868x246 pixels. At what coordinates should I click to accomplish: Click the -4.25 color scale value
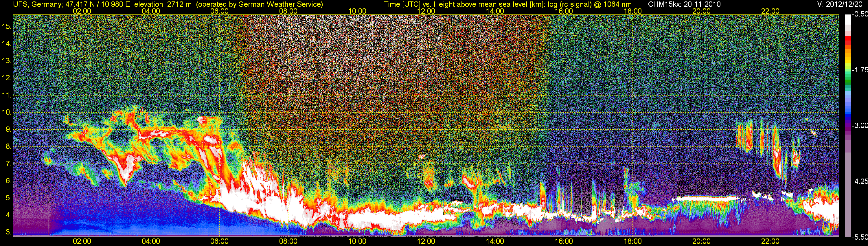(860, 181)
